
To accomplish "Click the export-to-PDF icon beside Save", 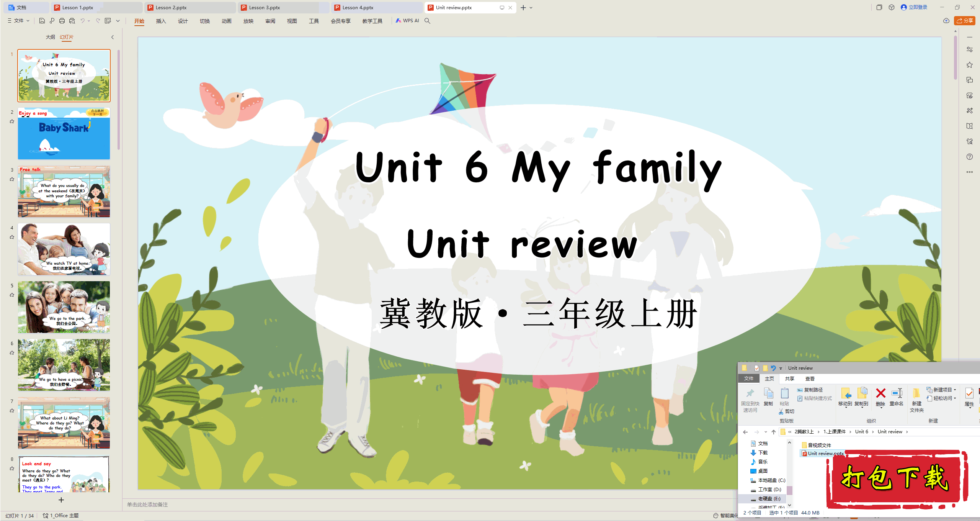I will coord(52,21).
